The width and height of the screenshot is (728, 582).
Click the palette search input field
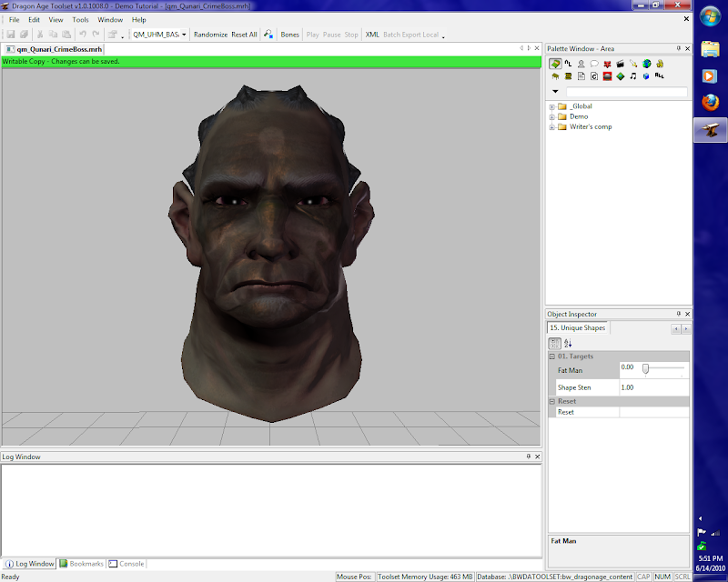pyautogui.click(x=626, y=92)
